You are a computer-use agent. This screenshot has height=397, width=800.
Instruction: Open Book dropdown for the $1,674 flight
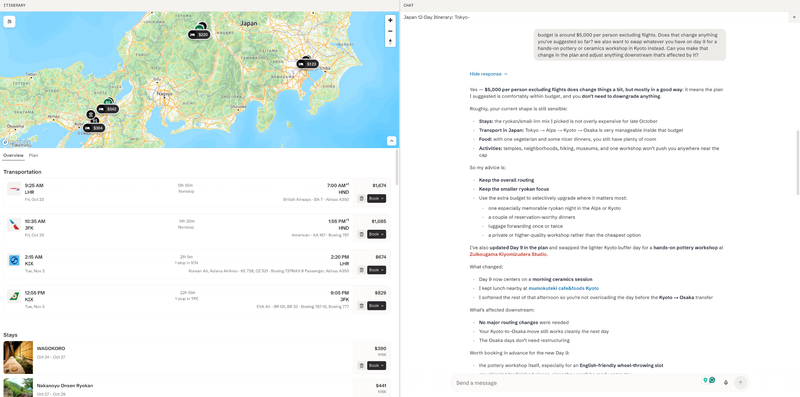coord(377,198)
